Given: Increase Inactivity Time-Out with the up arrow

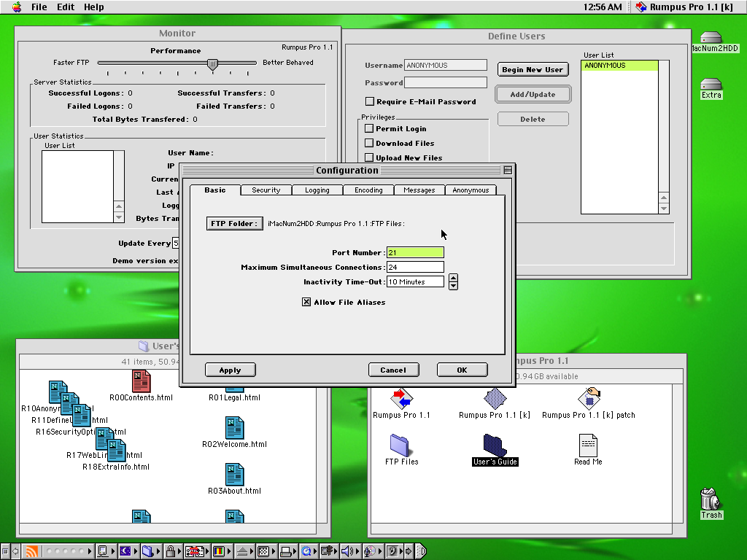Looking at the screenshot, I should pos(454,278).
